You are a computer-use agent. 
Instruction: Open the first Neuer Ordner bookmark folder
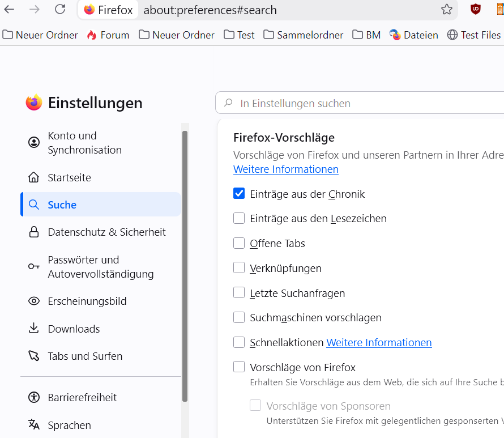(x=40, y=35)
